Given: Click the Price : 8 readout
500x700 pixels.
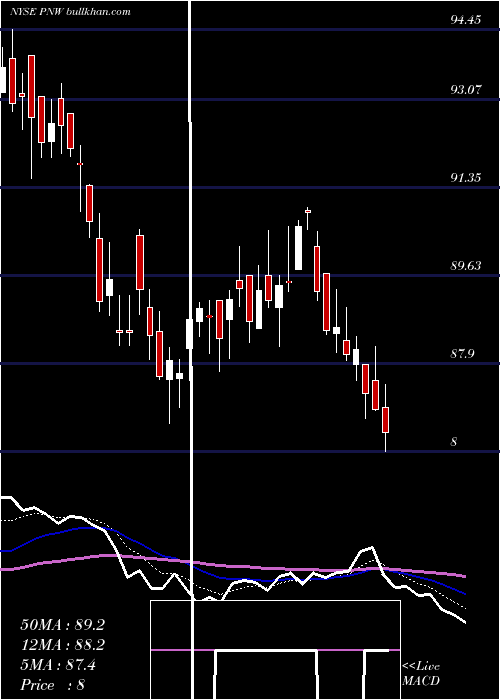Looking at the screenshot, I should 53,685.
